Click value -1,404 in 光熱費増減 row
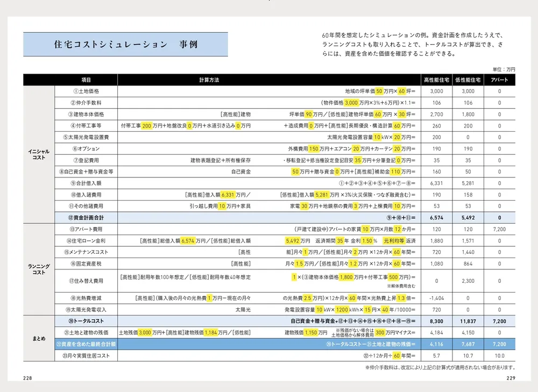Screen dimensions: 538x392 436,298
